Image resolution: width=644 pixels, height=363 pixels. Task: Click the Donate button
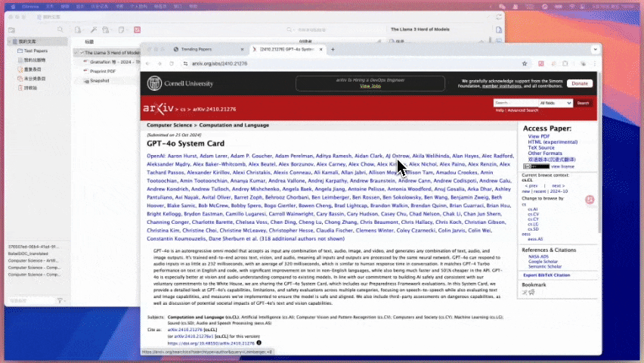click(x=580, y=83)
